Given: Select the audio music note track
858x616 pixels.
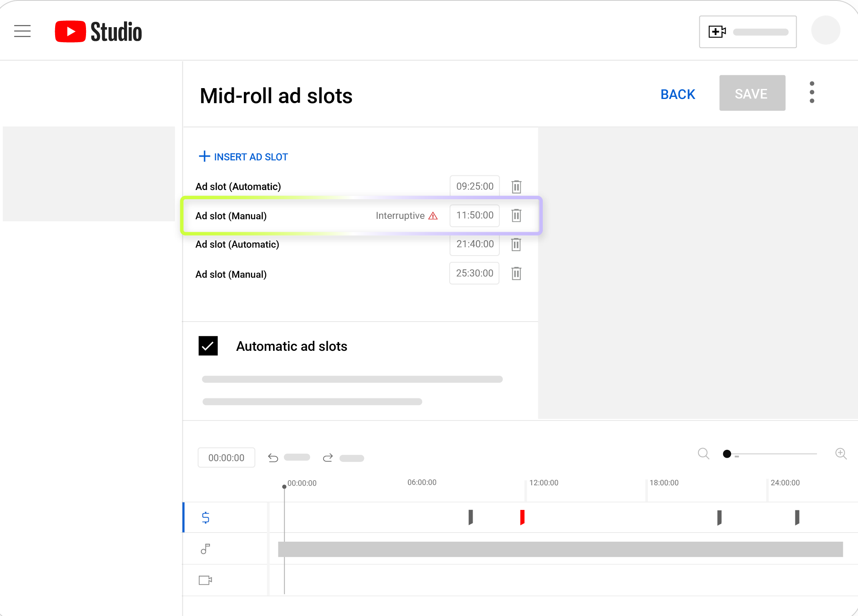Looking at the screenshot, I should 205,549.
